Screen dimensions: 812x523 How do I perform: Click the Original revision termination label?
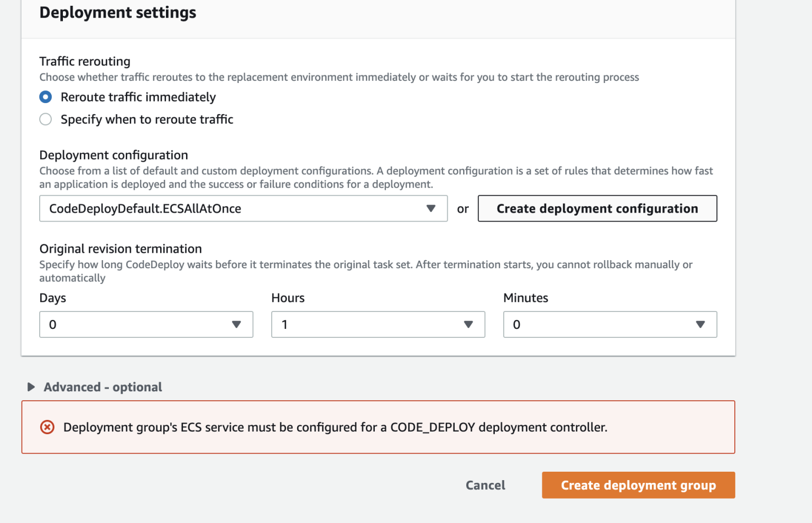tap(120, 249)
